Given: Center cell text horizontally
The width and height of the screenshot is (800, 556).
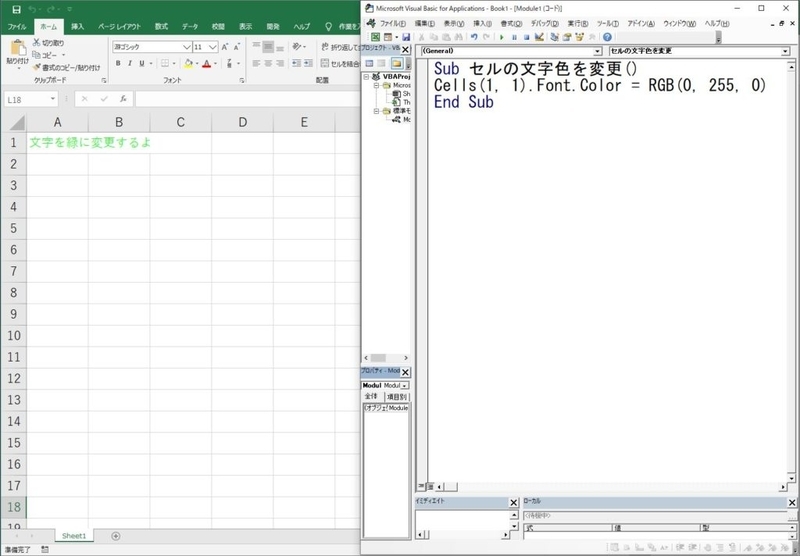Looking at the screenshot, I should [x=268, y=63].
